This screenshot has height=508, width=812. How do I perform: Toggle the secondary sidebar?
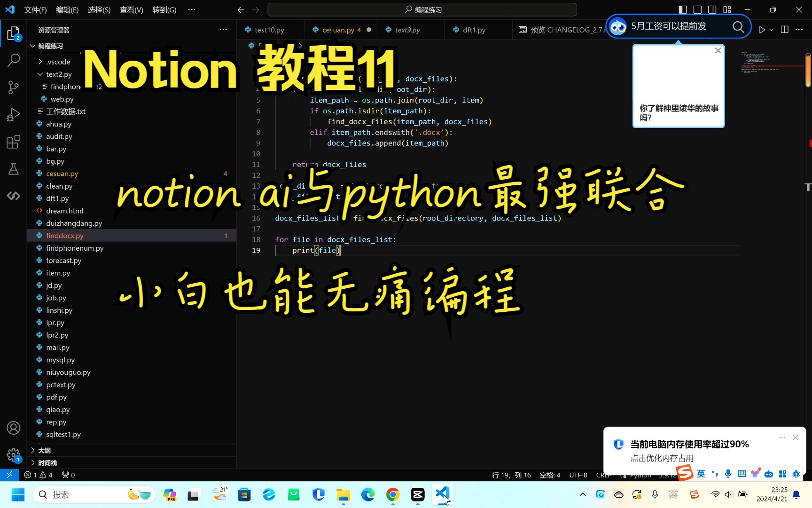point(712,9)
